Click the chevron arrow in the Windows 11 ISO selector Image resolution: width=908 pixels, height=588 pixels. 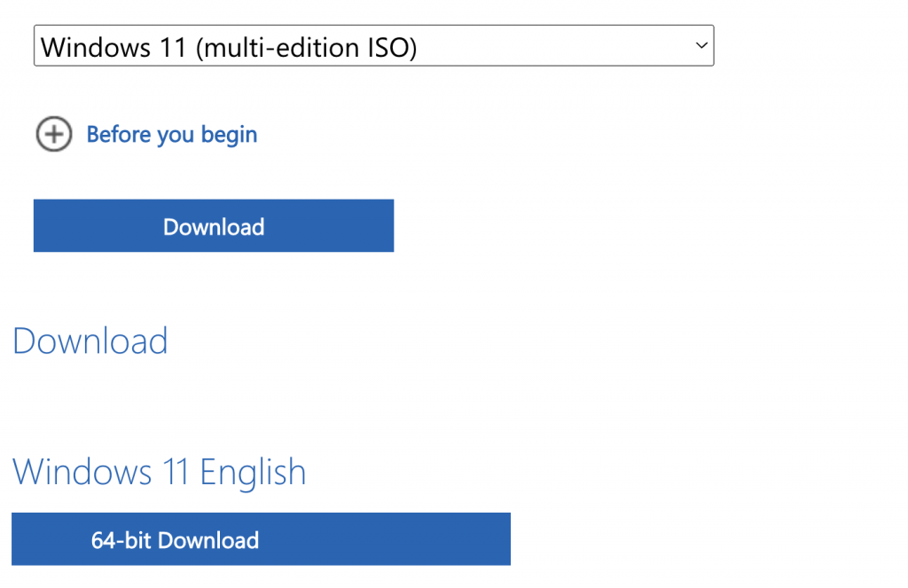[701, 45]
